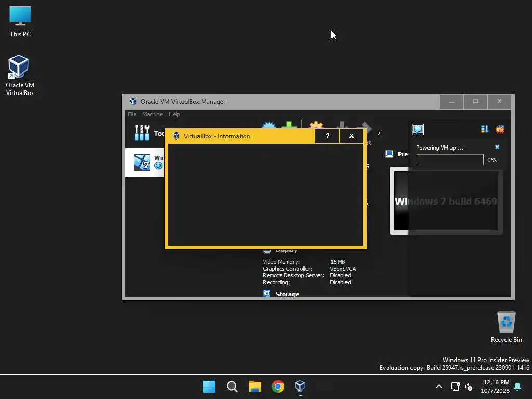
Task: Click the muted volume tray icon
Action: coord(469,387)
